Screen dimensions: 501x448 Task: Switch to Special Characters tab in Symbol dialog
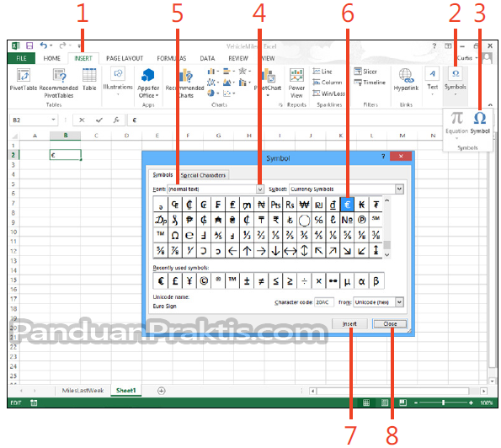tap(203, 175)
